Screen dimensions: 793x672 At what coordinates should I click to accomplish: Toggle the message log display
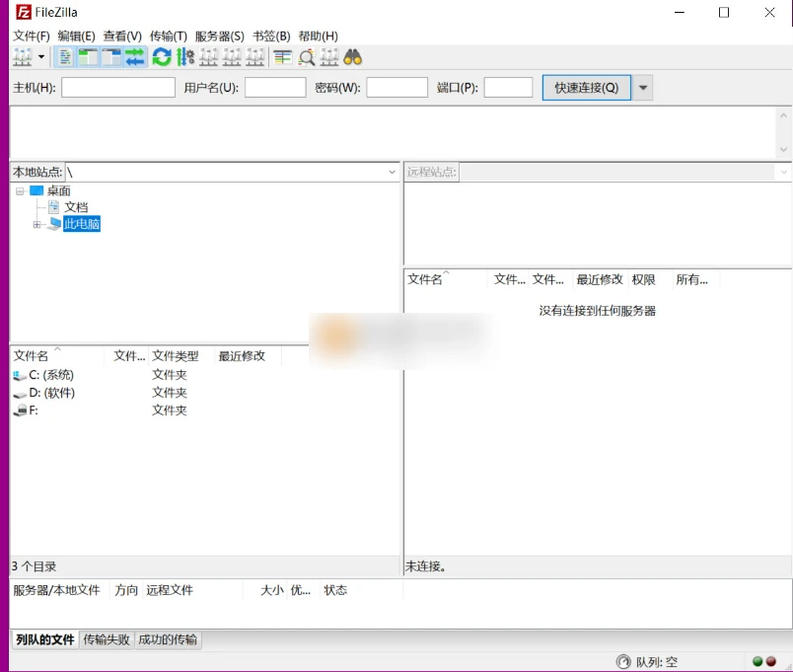coord(63,57)
